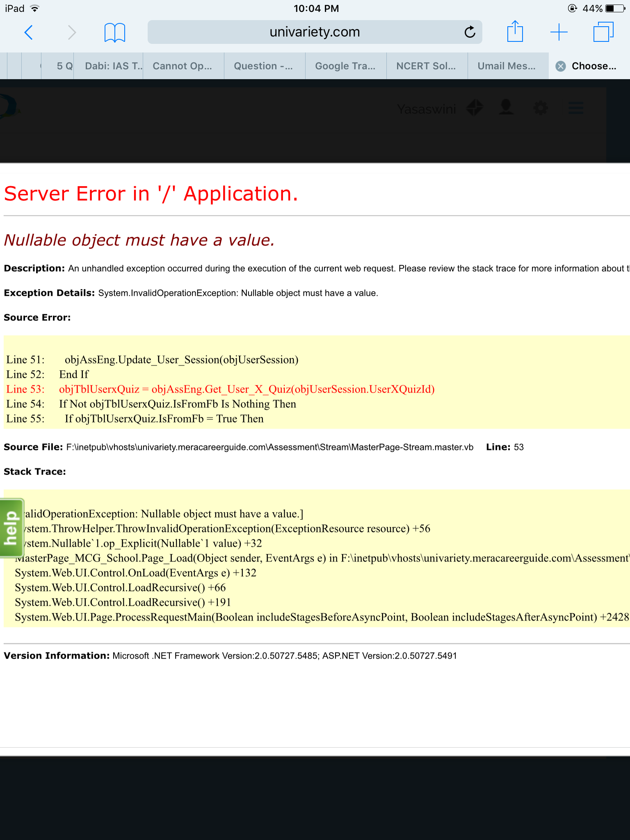Click the ProcessRequestMain stack trace line
Image resolution: width=630 pixels, height=840 pixels.
coord(322,617)
